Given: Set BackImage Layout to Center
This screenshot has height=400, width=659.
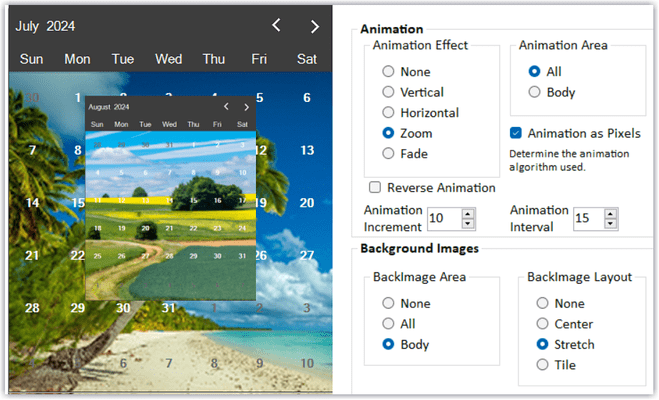Looking at the screenshot, I should 542,324.
